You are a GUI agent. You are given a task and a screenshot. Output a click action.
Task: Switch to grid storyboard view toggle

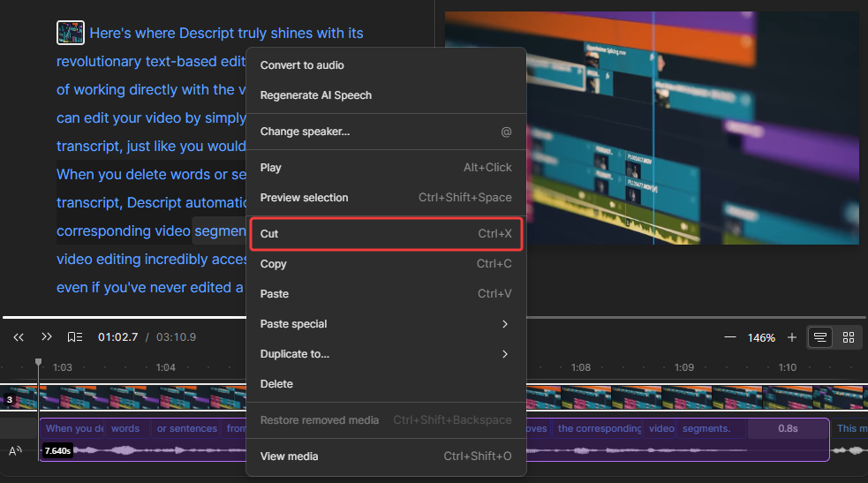pyautogui.click(x=849, y=337)
